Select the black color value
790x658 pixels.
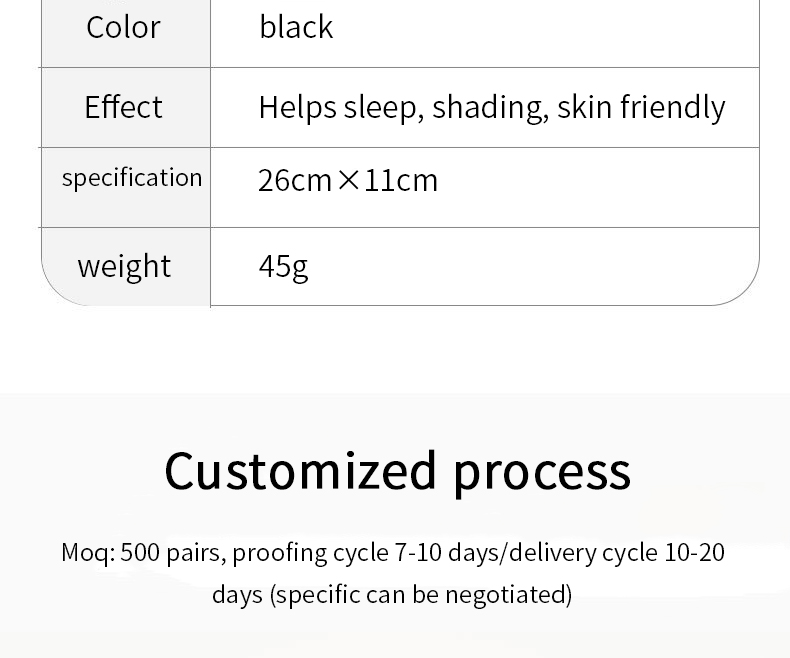pos(296,27)
